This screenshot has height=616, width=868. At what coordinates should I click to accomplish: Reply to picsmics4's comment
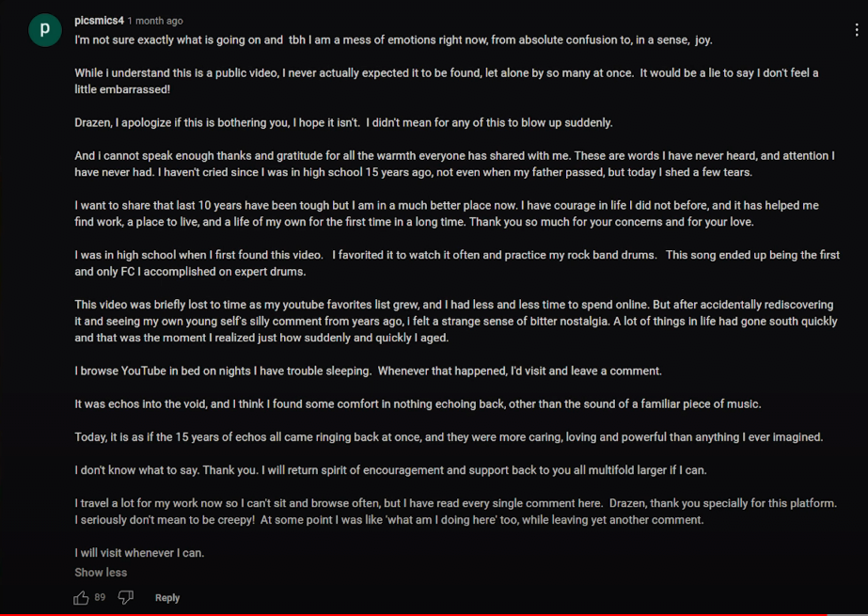167,598
